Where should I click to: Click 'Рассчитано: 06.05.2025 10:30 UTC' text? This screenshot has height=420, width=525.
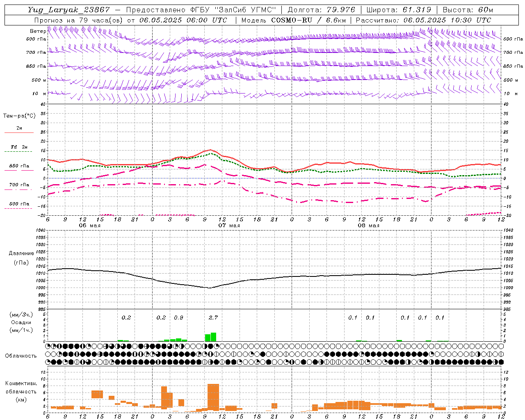(x=423, y=20)
